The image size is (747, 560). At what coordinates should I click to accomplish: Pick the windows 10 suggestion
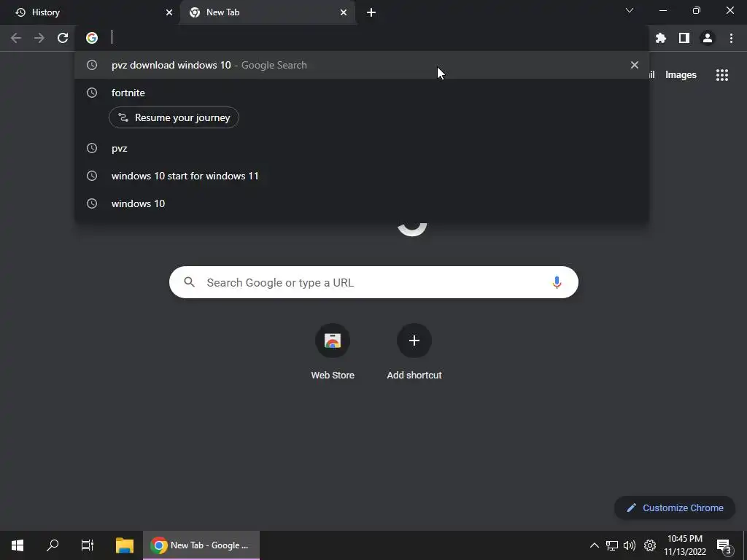pyautogui.click(x=362, y=203)
